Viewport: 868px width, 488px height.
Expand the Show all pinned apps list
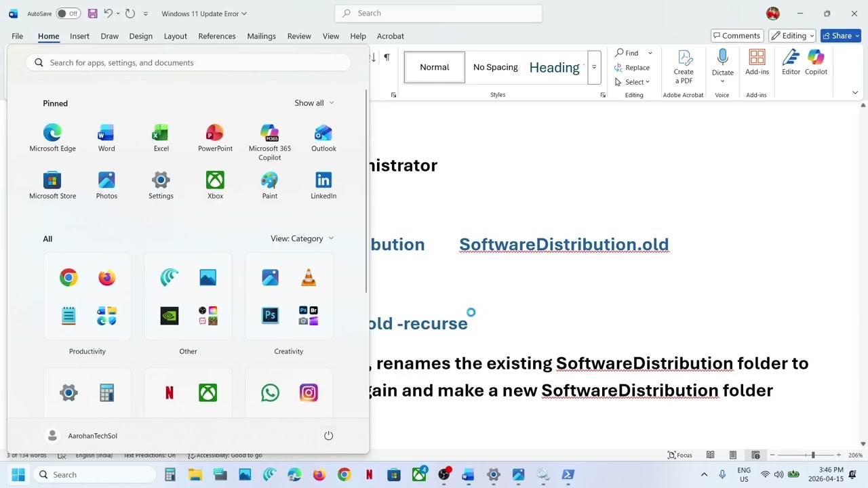314,103
